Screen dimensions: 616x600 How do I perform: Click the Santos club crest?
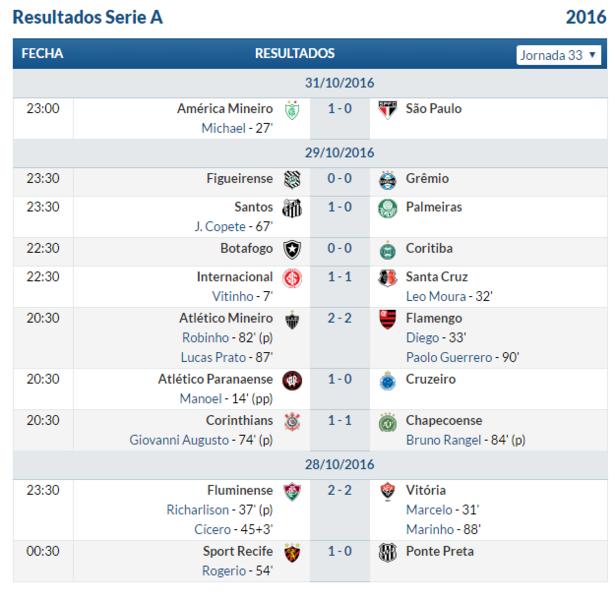(292, 208)
